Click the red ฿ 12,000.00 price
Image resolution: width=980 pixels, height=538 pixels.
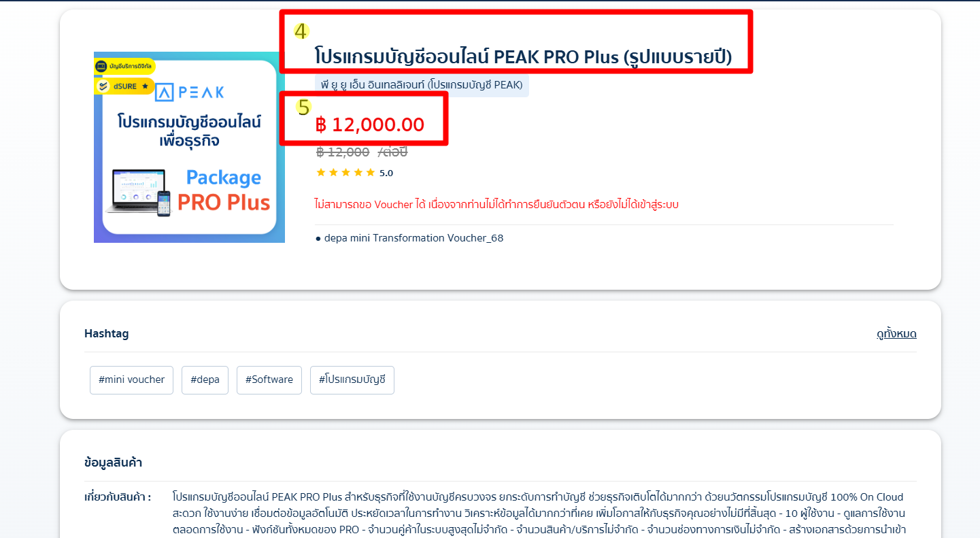click(x=370, y=124)
